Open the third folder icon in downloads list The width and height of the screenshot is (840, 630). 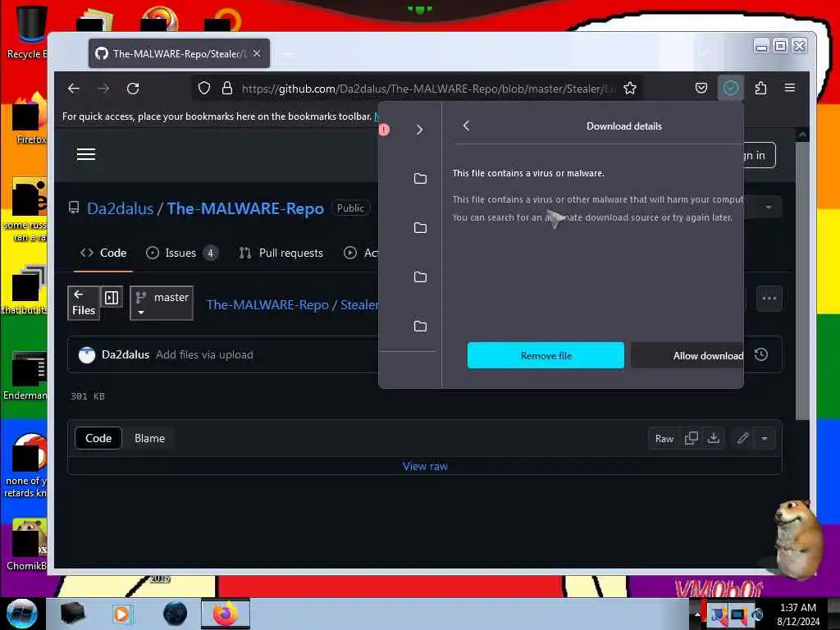pos(421,277)
